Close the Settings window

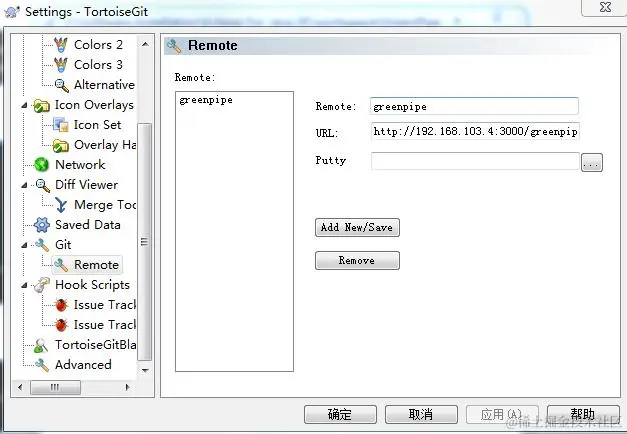[605, 7]
